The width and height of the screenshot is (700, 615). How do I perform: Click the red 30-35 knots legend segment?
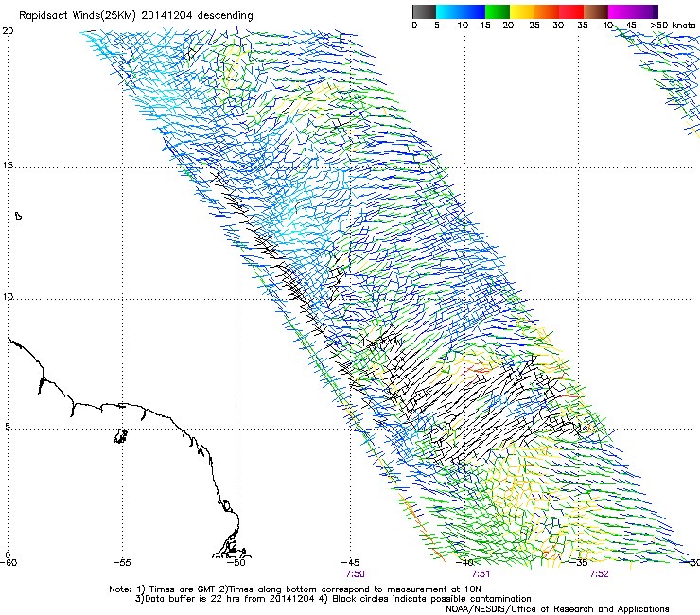(x=571, y=11)
